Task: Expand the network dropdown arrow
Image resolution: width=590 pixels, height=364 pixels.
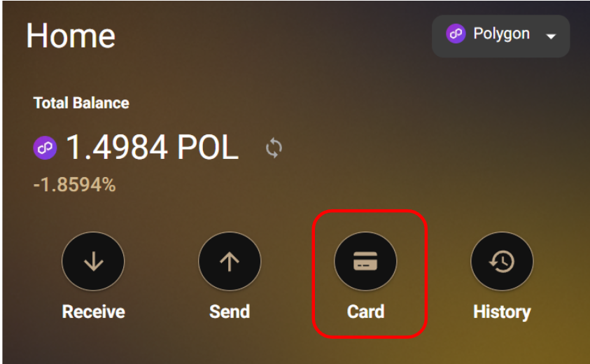Action: coord(551,36)
